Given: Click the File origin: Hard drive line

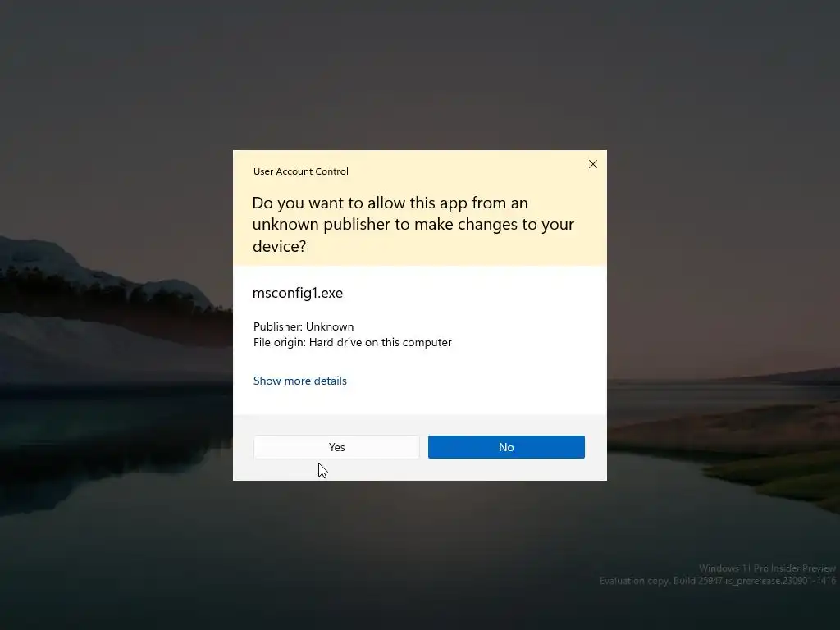Looking at the screenshot, I should 352,342.
